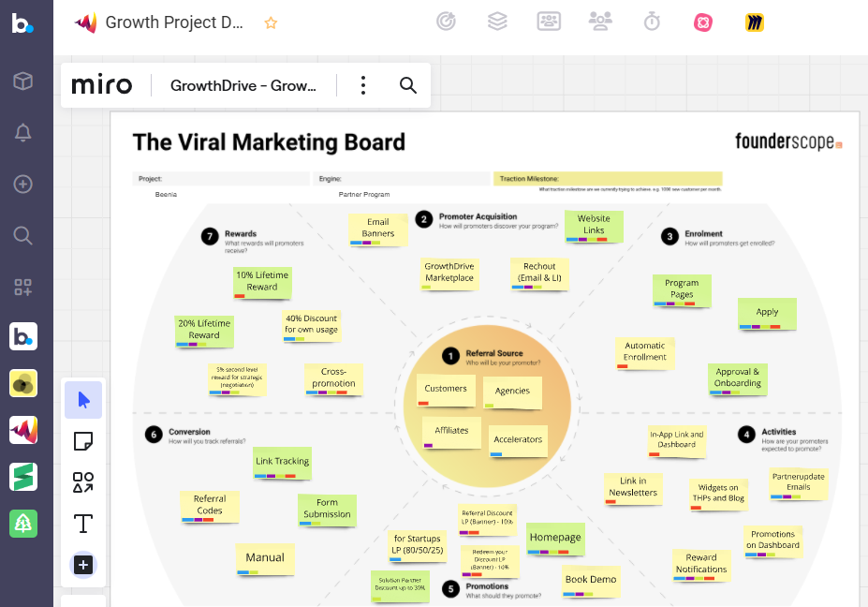Open the Miro board options menu
The width and height of the screenshot is (868, 607).
(x=363, y=86)
